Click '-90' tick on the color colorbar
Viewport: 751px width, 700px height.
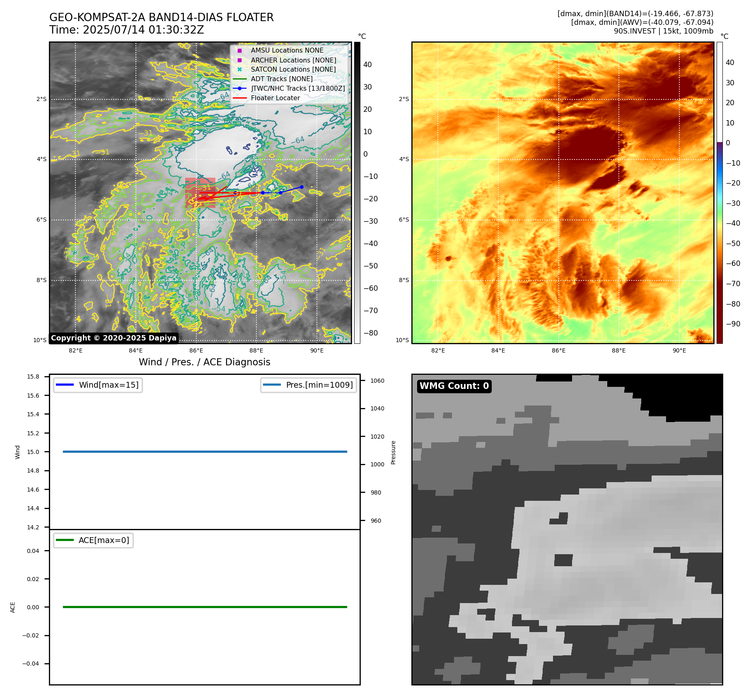click(x=733, y=324)
